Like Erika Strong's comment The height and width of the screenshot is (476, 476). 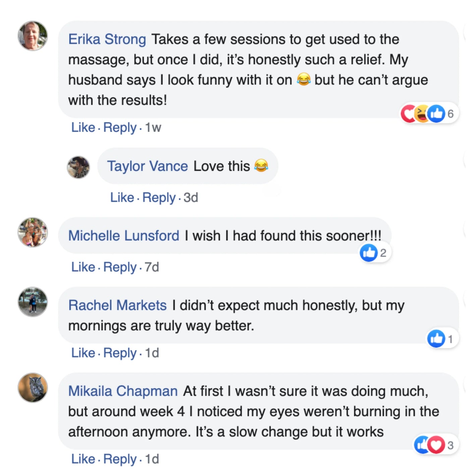pos(83,127)
